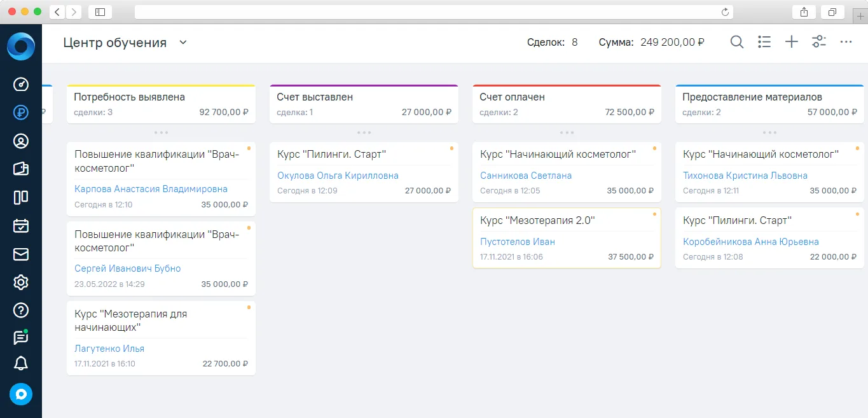Open Курс "Пилинги. Старт" deal in Счет выставлен

[x=364, y=172]
